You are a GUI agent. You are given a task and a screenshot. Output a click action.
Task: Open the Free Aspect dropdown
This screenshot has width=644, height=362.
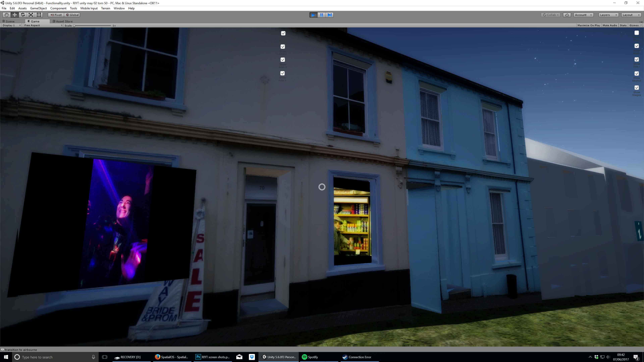(x=43, y=25)
